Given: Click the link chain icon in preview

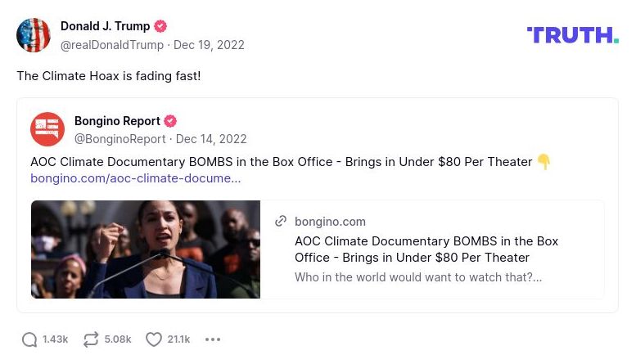Looking at the screenshot, I should (281, 221).
